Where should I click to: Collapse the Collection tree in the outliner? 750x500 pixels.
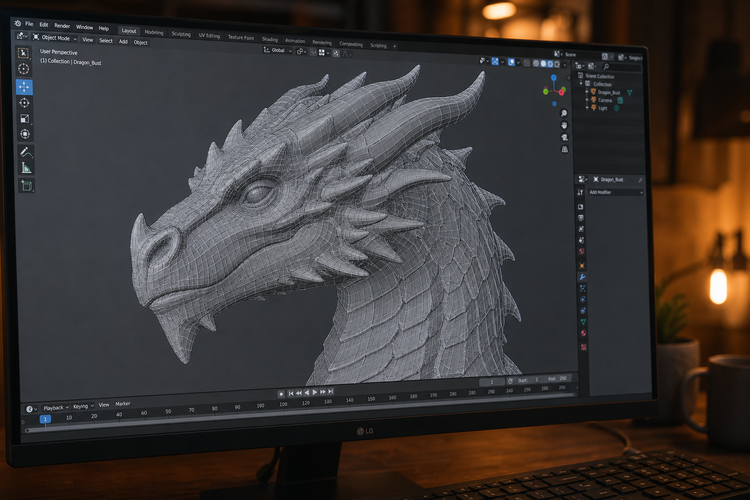coord(581,83)
